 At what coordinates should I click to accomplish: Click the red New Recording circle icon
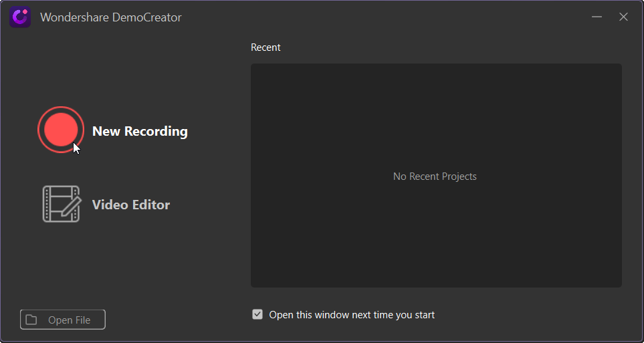coord(61,130)
